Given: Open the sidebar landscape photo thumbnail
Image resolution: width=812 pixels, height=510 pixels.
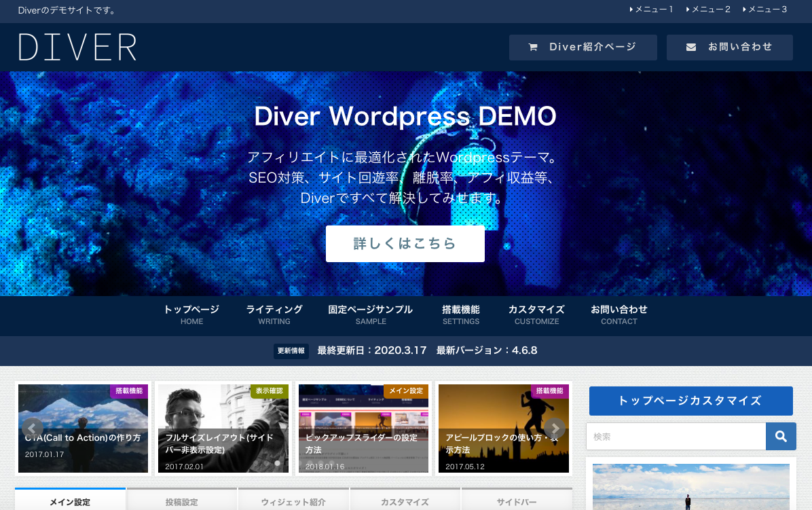Looking at the screenshot, I should coord(691,487).
